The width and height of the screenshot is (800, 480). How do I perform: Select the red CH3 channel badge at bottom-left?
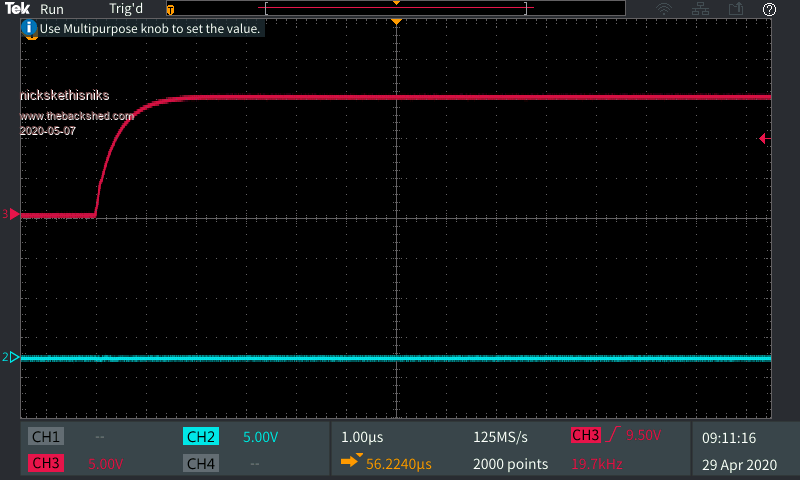point(46,464)
